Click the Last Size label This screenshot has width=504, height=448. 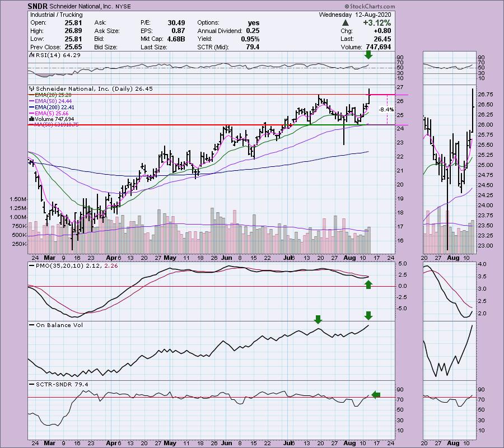point(153,47)
